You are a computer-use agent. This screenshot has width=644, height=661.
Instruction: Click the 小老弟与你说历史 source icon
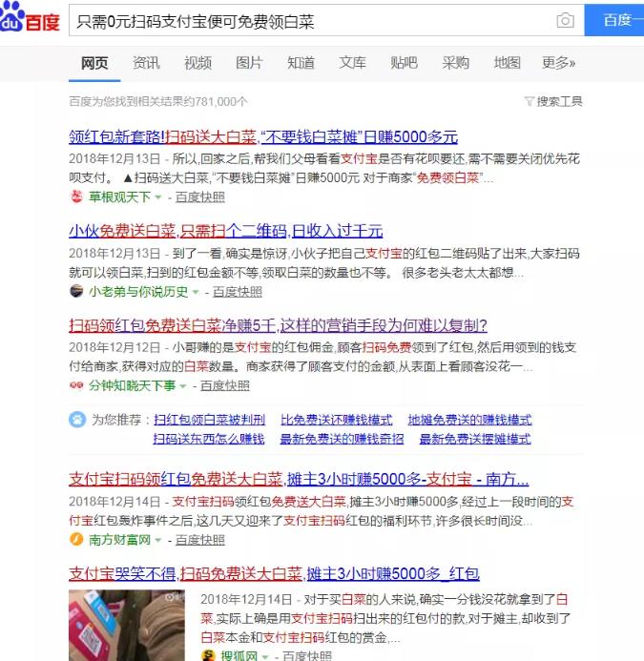coord(77,291)
